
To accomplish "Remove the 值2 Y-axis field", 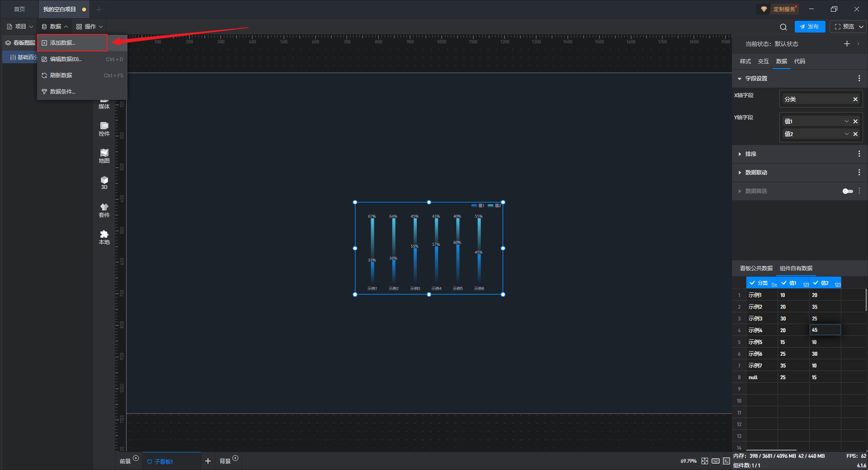I will click(x=855, y=134).
